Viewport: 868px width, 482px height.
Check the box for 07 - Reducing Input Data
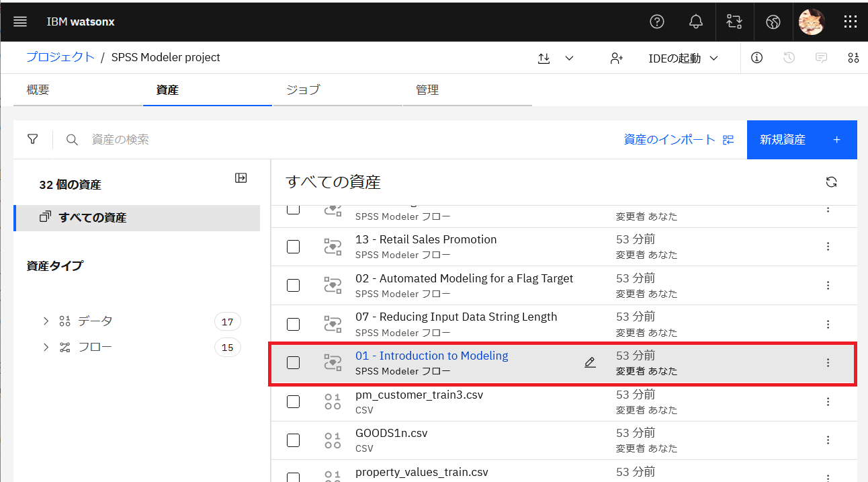[x=293, y=324]
